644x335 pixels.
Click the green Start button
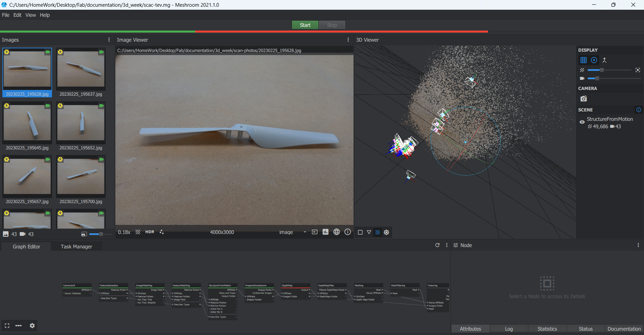305,25
